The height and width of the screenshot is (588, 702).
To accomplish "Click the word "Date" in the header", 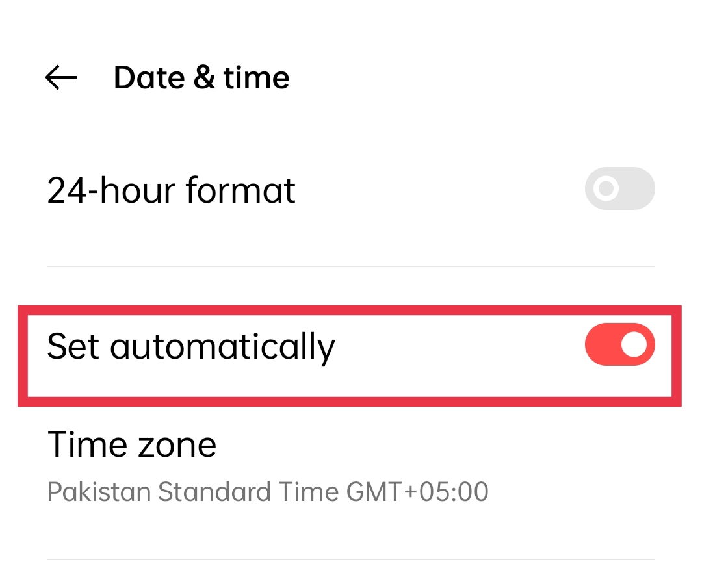I will pyautogui.click(x=149, y=78).
